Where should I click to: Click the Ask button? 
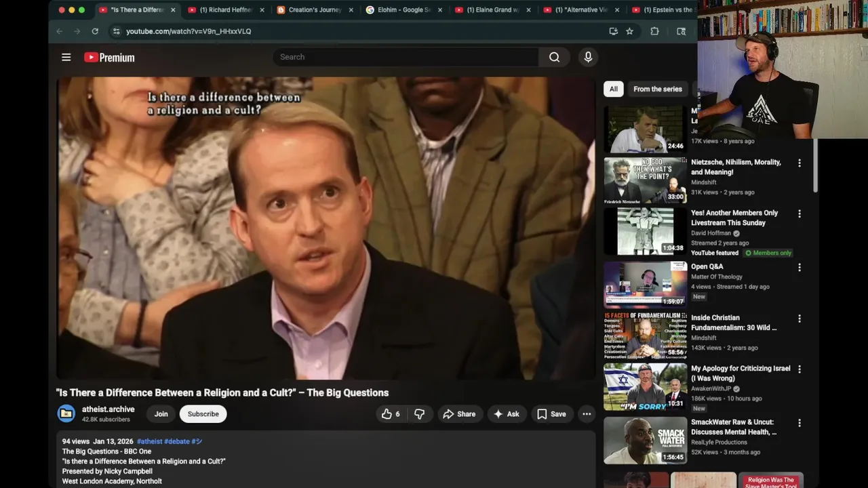507,414
